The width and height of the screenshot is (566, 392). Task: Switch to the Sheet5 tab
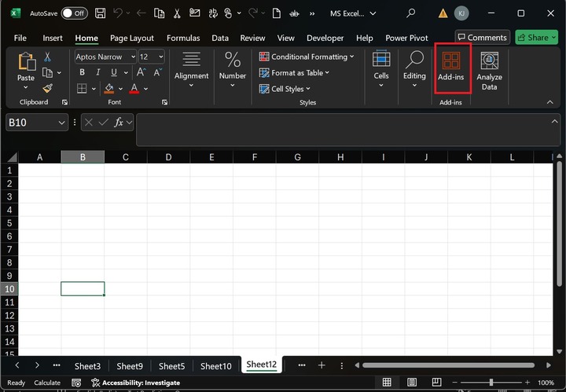tap(171, 366)
